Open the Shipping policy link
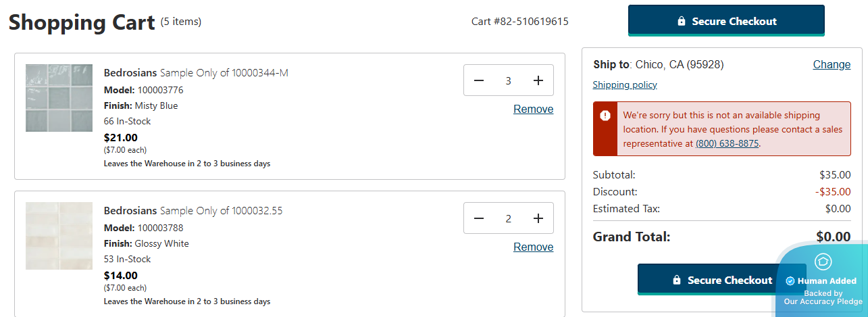The image size is (868, 317). pos(625,85)
